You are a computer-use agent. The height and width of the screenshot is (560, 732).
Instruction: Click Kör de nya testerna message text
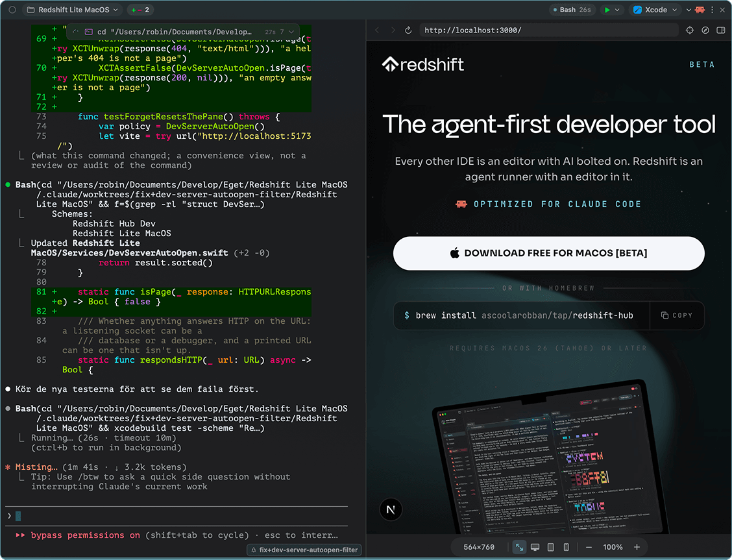pos(137,389)
